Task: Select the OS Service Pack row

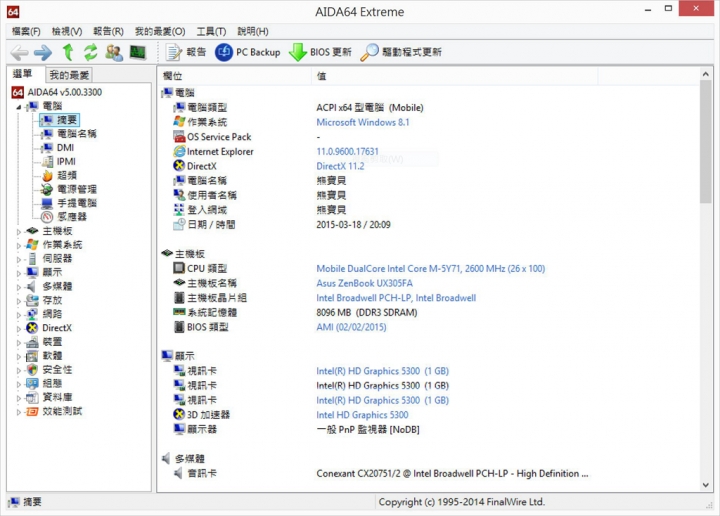Action: coord(429,137)
